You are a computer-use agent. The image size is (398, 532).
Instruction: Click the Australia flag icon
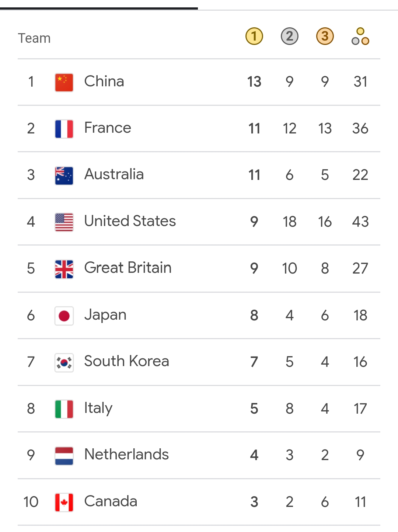coord(64,175)
